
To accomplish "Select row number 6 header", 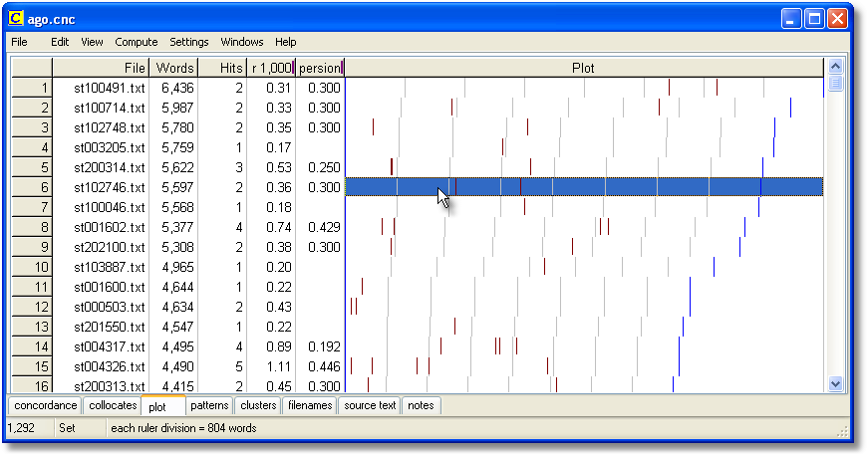I will 32,187.
